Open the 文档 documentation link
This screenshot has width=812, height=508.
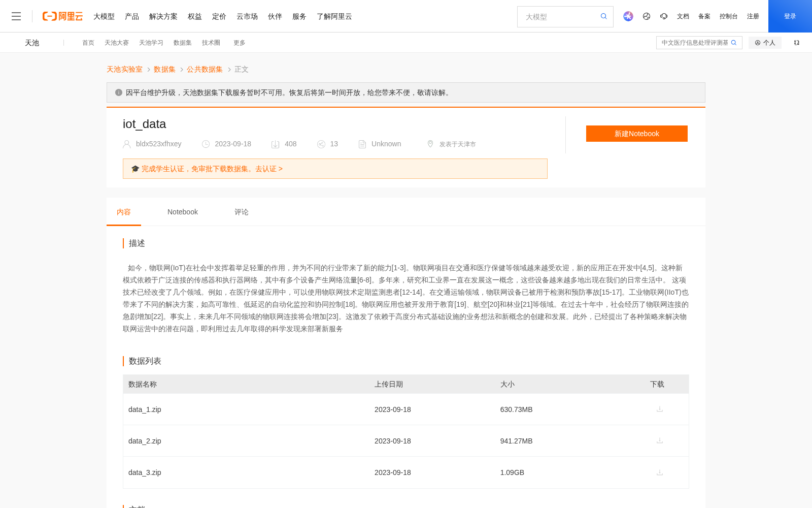click(683, 16)
